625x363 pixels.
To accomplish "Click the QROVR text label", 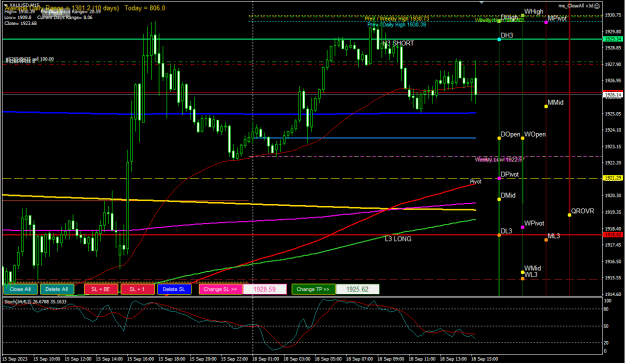I will (x=582, y=211).
